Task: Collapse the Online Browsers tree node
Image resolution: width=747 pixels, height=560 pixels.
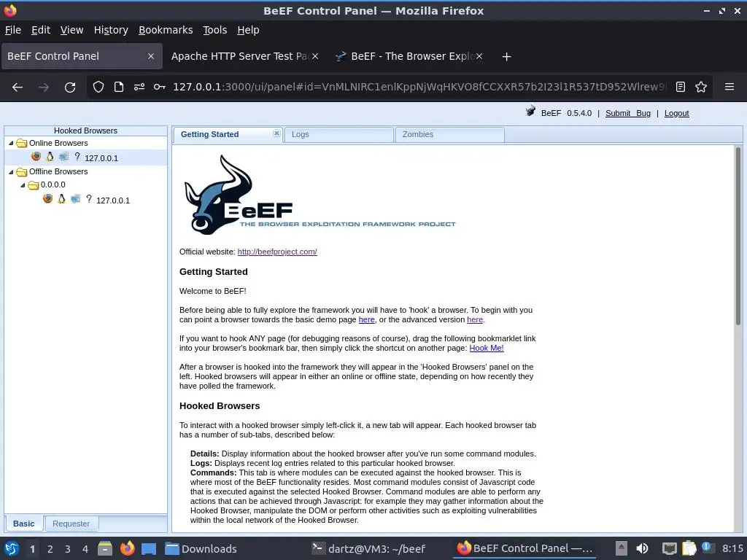Action: [x=11, y=143]
